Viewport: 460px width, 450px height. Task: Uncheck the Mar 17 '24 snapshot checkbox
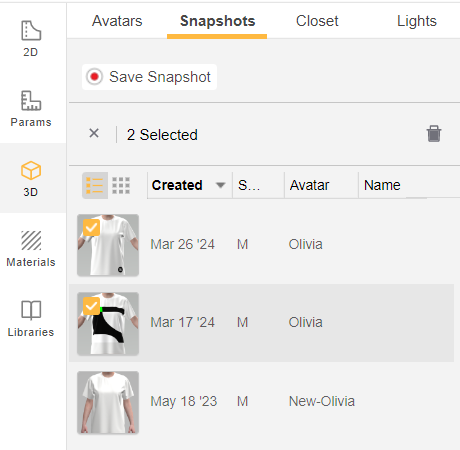pyautogui.click(x=91, y=306)
